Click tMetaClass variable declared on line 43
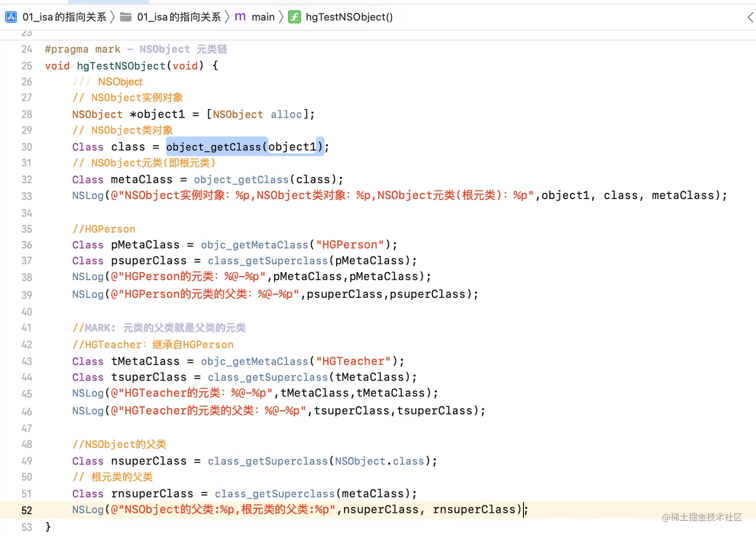Image resolution: width=756 pixels, height=536 pixels. (145, 361)
